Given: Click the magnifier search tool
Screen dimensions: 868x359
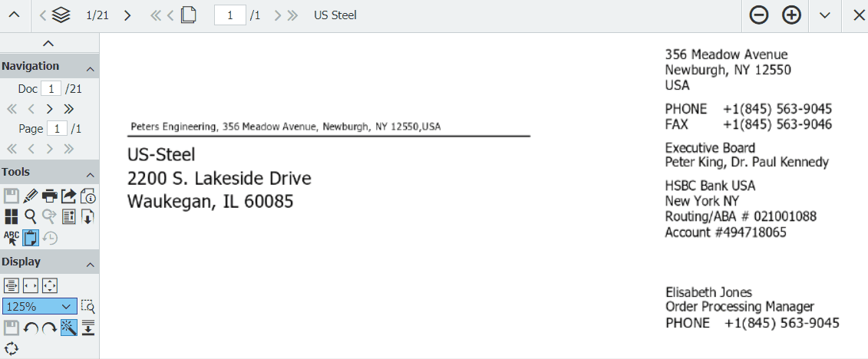Looking at the screenshot, I should pyautogui.click(x=31, y=217).
